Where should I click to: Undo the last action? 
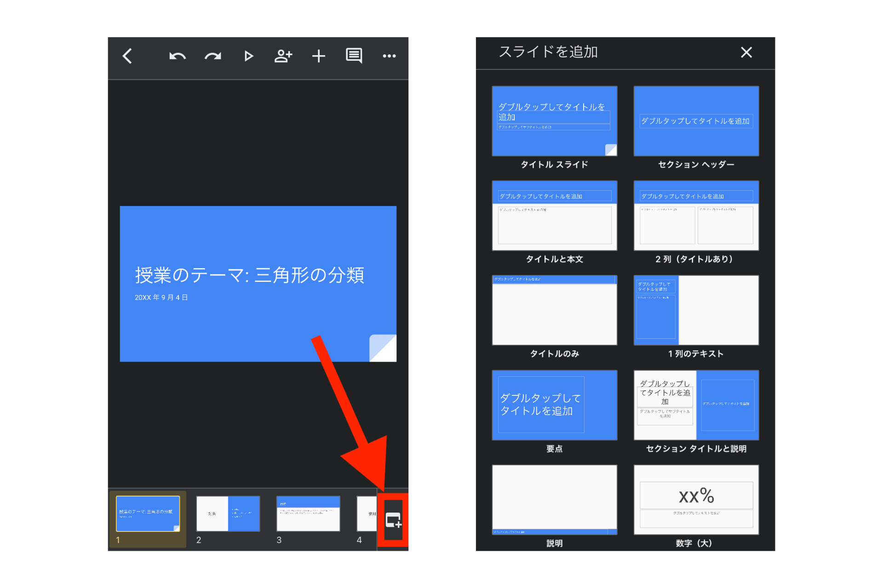pos(177,56)
